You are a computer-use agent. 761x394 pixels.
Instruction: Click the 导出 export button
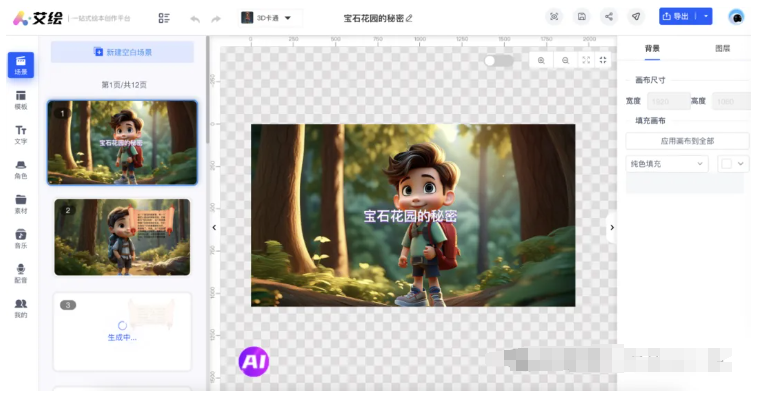[x=678, y=16]
